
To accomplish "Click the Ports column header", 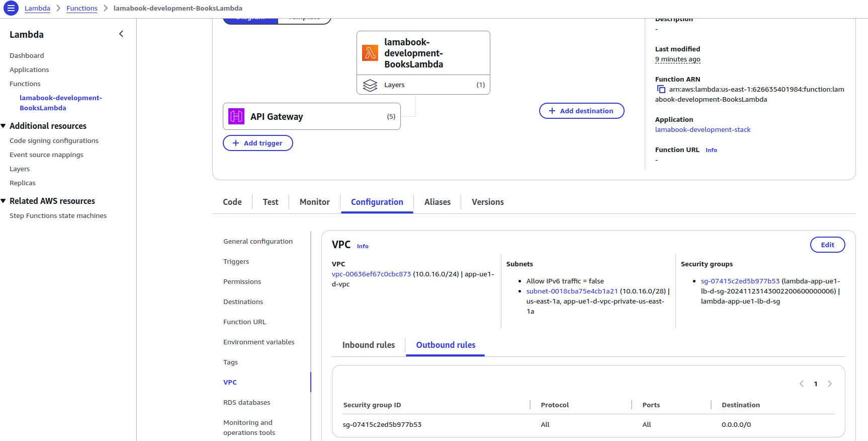I will tap(651, 405).
